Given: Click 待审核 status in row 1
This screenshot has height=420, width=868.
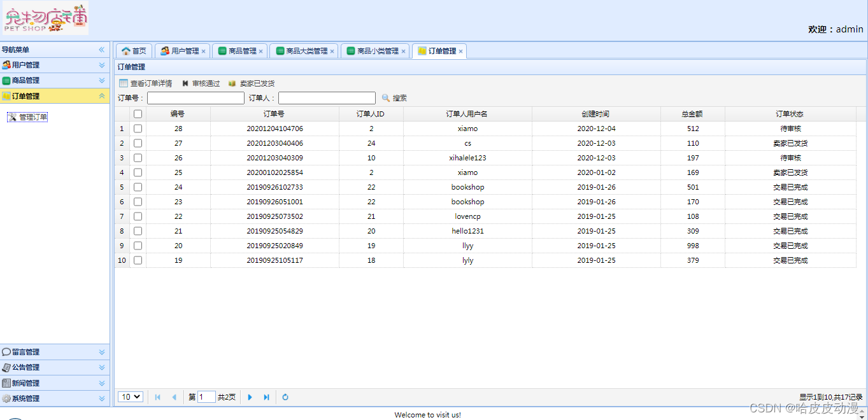Looking at the screenshot, I should coord(790,129).
